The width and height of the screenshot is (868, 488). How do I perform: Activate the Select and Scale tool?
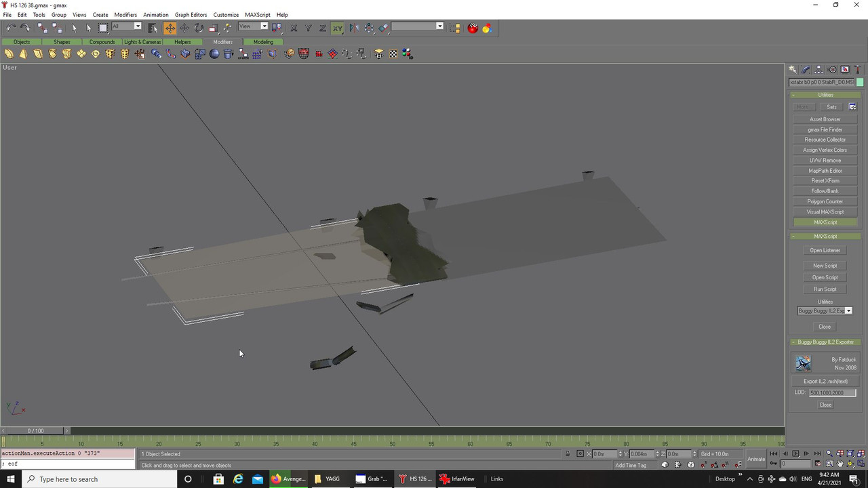click(213, 28)
